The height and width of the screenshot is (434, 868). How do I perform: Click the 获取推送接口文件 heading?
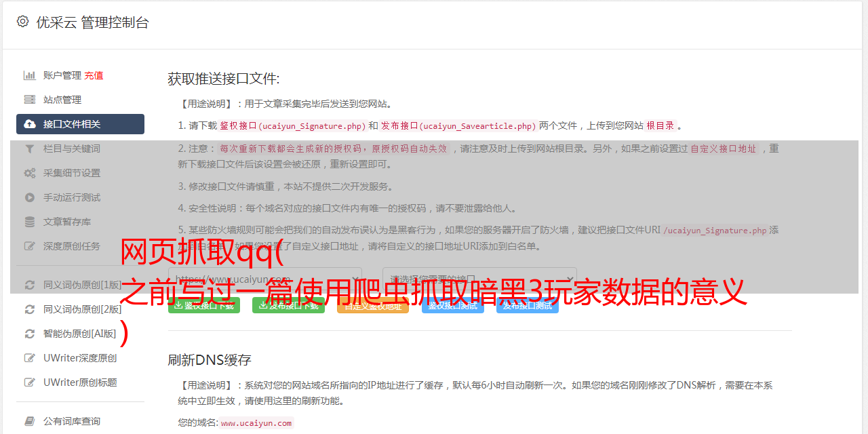click(224, 79)
